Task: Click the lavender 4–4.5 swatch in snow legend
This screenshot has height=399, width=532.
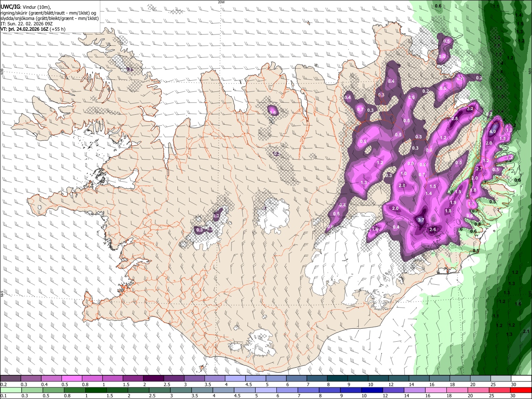Action: (x=235, y=378)
